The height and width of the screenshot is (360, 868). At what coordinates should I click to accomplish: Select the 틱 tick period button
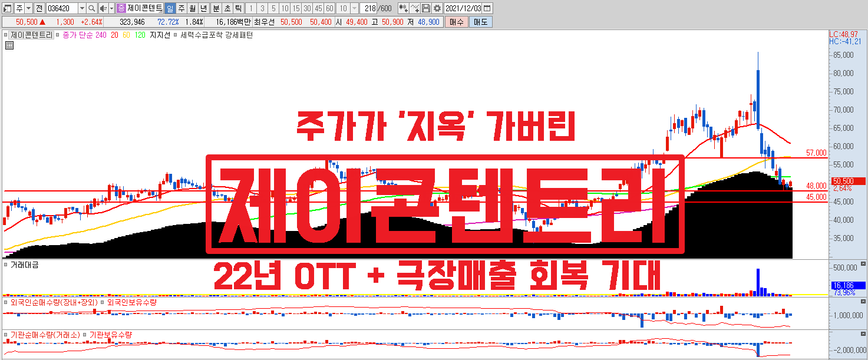tap(237, 8)
